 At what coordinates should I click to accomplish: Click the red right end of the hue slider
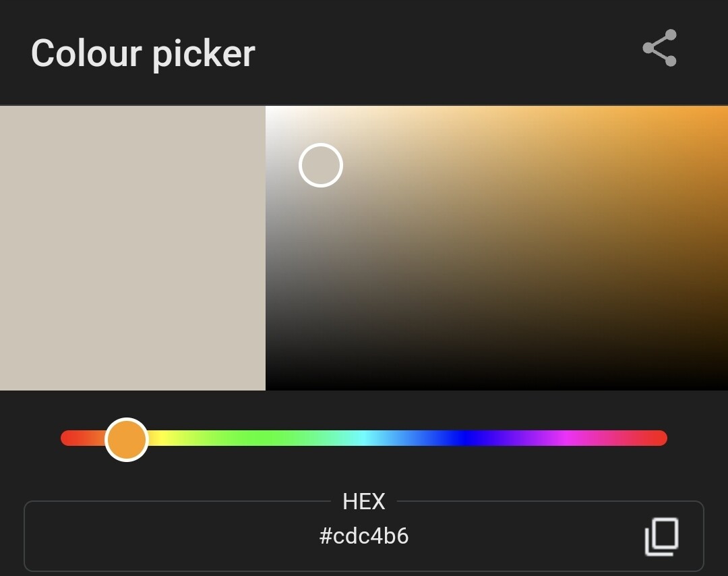(x=659, y=438)
